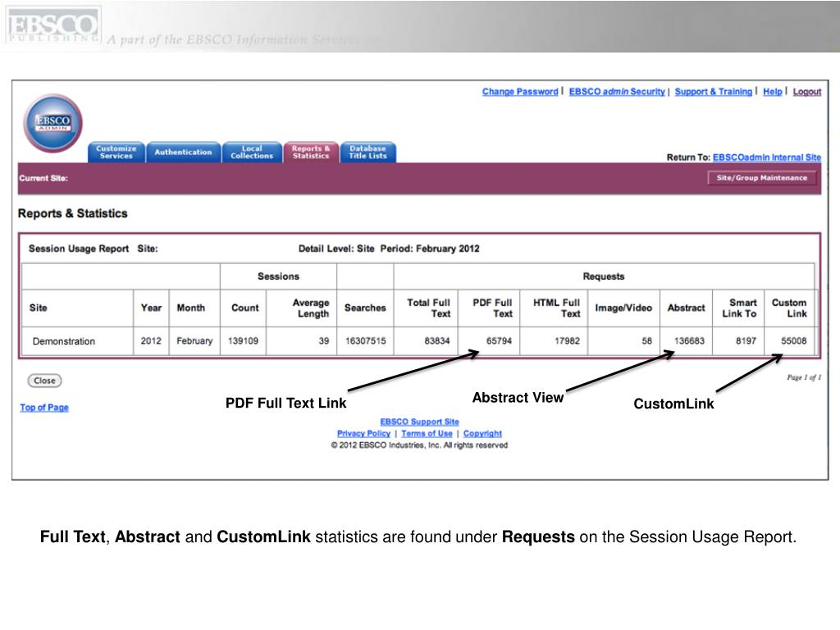The image size is (840, 630).
Task: Open the Terms of Use link
Action: [427, 433]
